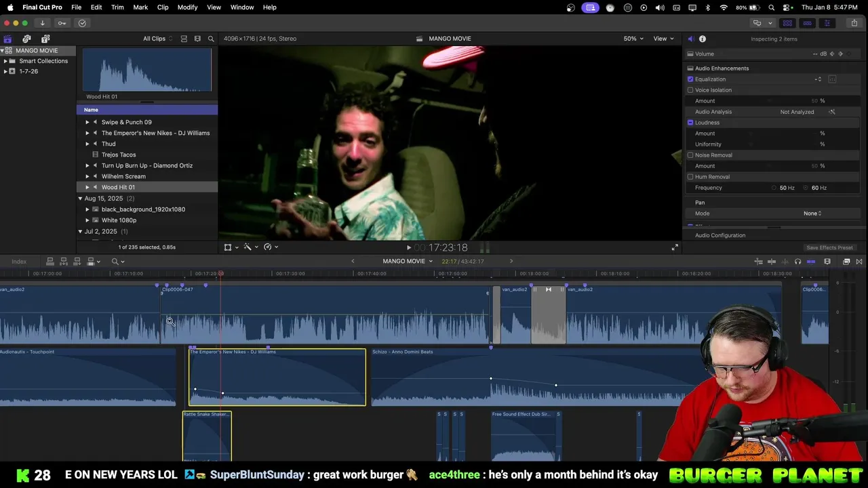Click the Save Effects Preset button
Image resolution: width=868 pixels, height=488 pixels.
tap(829, 248)
